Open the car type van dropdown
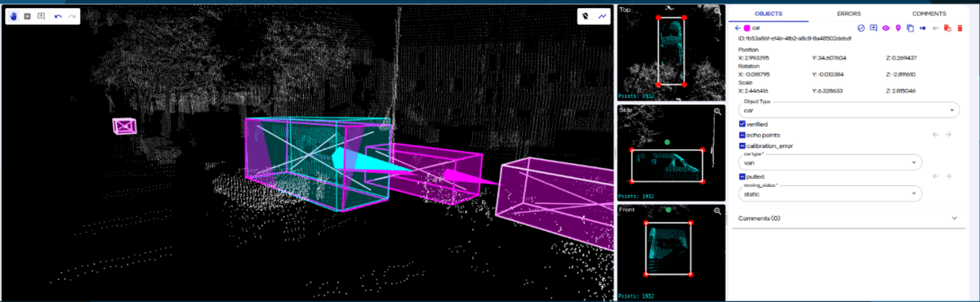Screen dimensions: 980x302 click(830, 162)
